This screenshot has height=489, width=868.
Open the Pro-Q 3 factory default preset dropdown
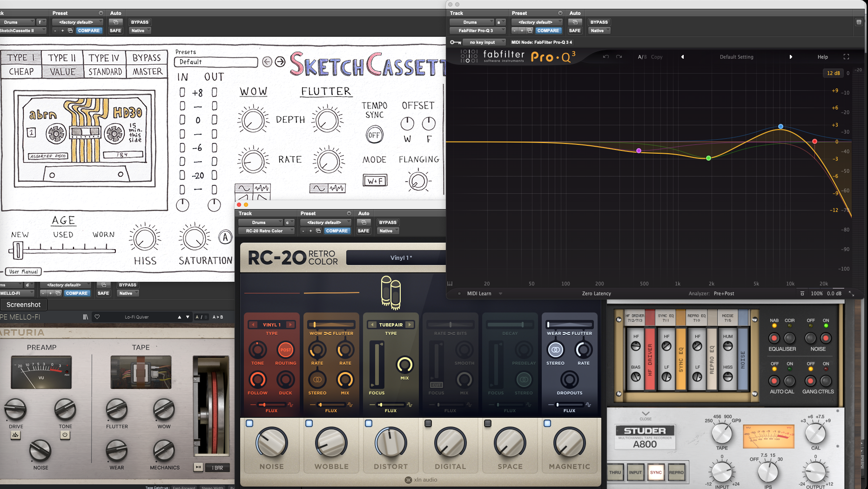point(537,22)
